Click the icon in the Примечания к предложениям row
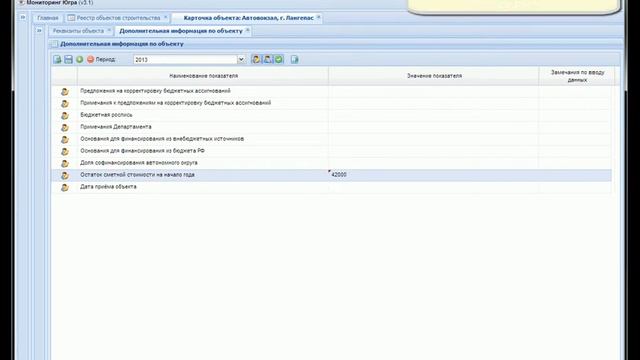The height and width of the screenshot is (360, 640). [64, 103]
